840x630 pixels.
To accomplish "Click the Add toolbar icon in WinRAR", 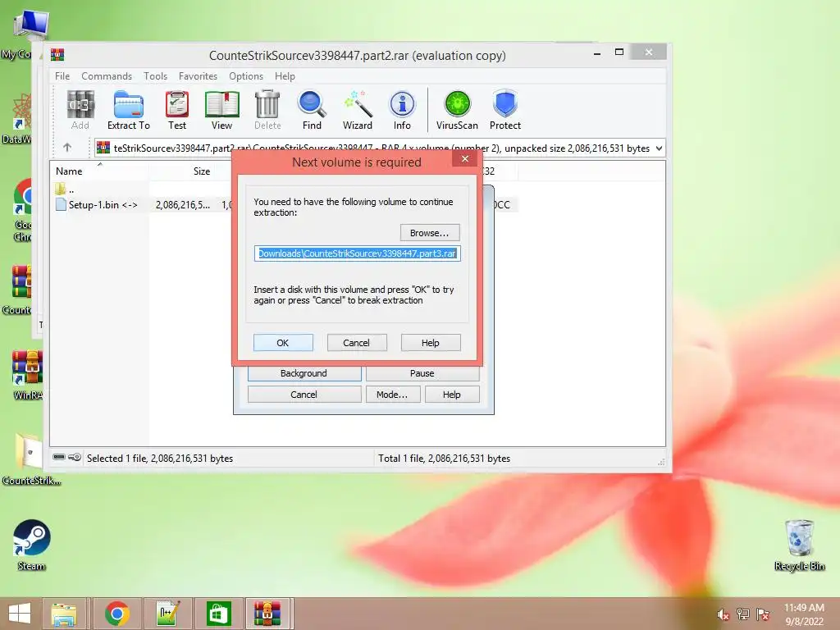I will (80, 110).
